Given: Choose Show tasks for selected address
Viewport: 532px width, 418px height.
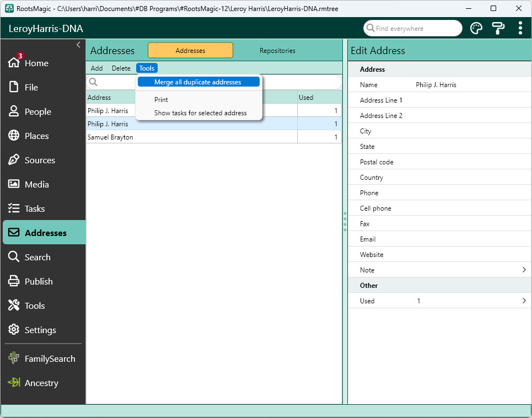Looking at the screenshot, I should pos(198,113).
